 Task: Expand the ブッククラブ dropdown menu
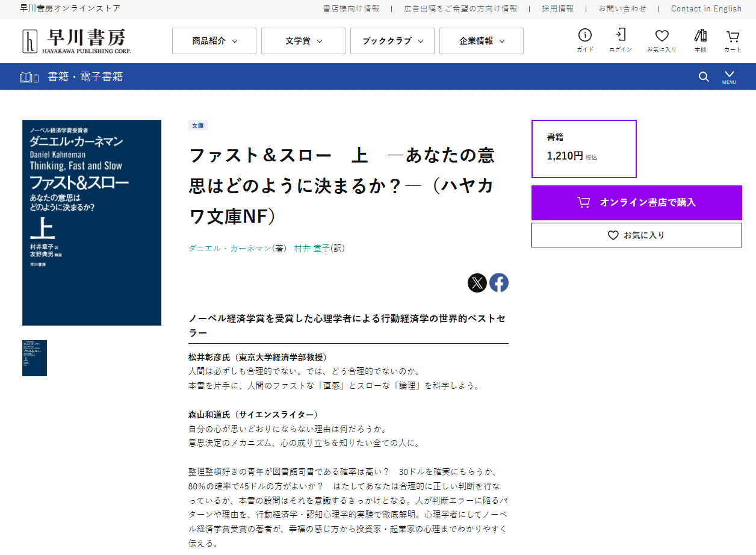[x=392, y=41]
